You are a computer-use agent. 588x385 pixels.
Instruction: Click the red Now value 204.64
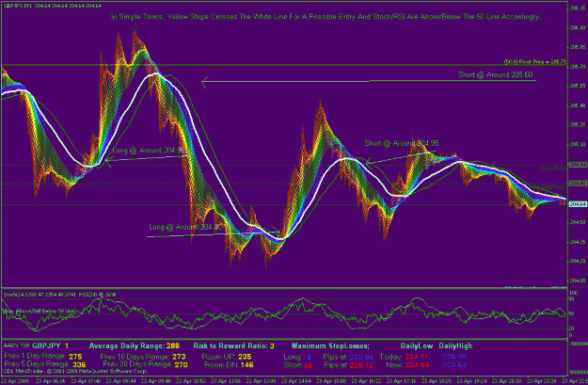click(417, 364)
